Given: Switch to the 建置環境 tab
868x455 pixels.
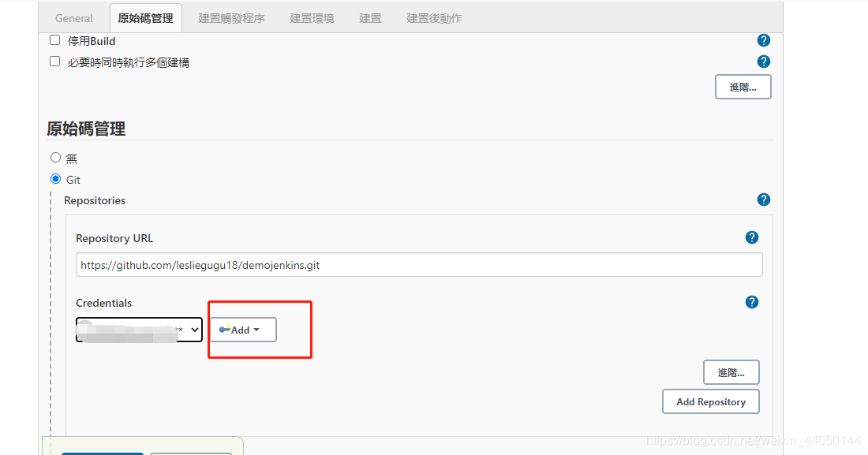Looking at the screenshot, I should tap(312, 18).
